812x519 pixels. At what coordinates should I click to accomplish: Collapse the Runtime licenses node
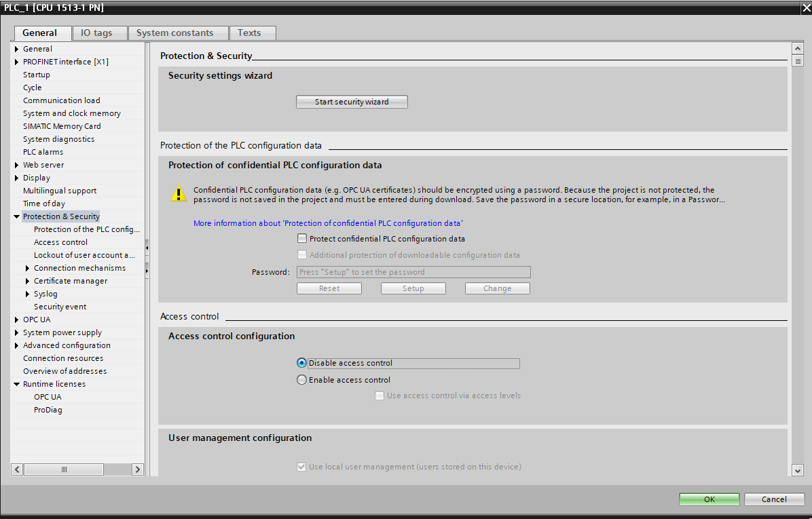coord(16,385)
